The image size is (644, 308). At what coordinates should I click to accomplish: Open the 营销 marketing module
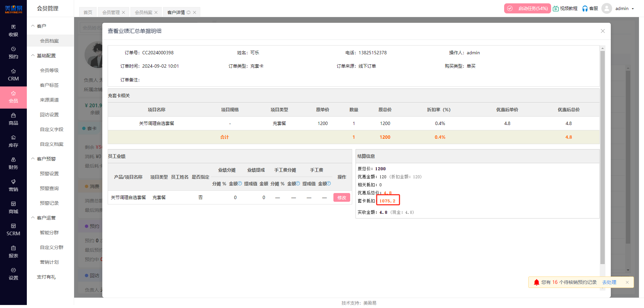(13, 185)
